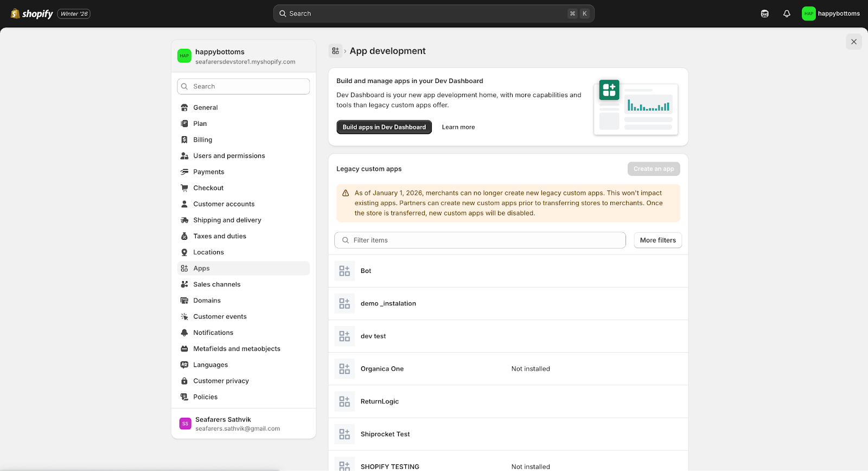Open the Organica One app row
Image resolution: width=868 pixels, height=471 pixels.
coord(508,369)
